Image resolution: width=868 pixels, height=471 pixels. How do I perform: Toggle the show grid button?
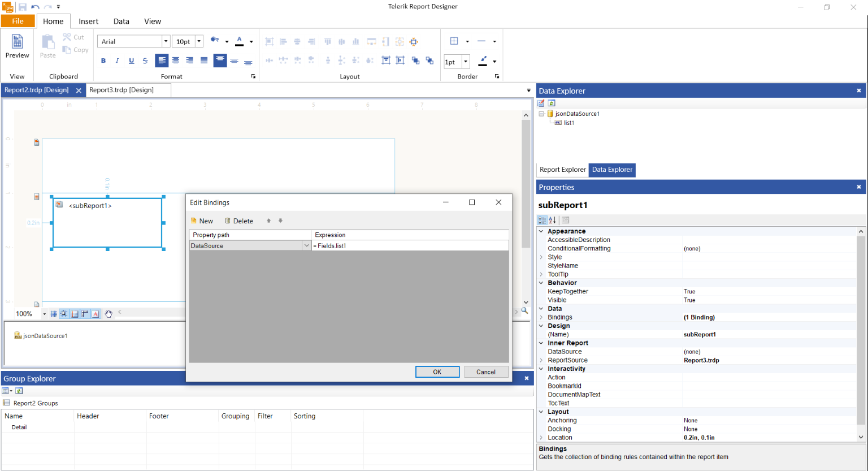[x=54, y=314]
